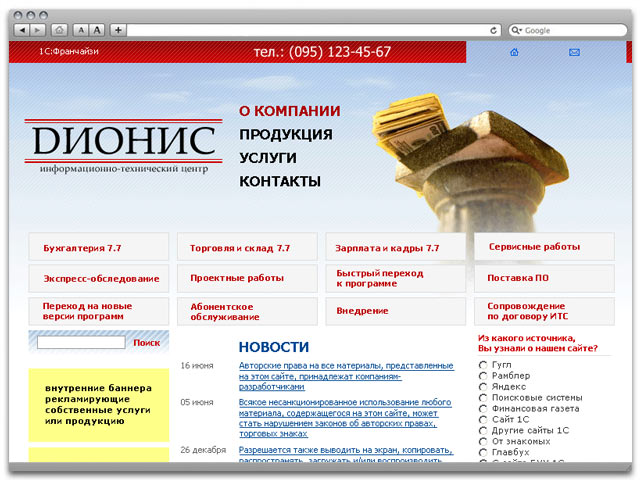Open Бухгалтерия 7.7 section
Image resolution: width=640 pixels, height=480 pixels.
98,247
